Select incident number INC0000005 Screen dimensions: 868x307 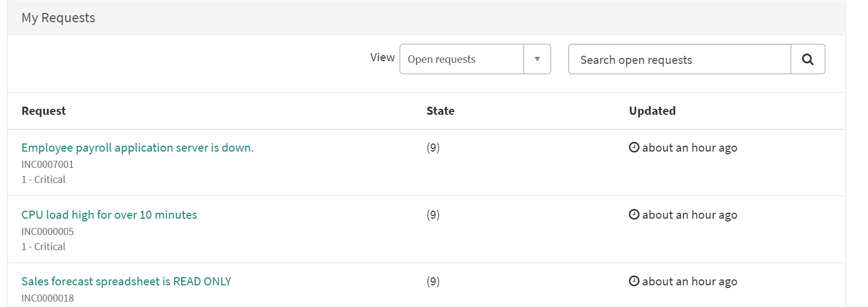click(48, 232)
